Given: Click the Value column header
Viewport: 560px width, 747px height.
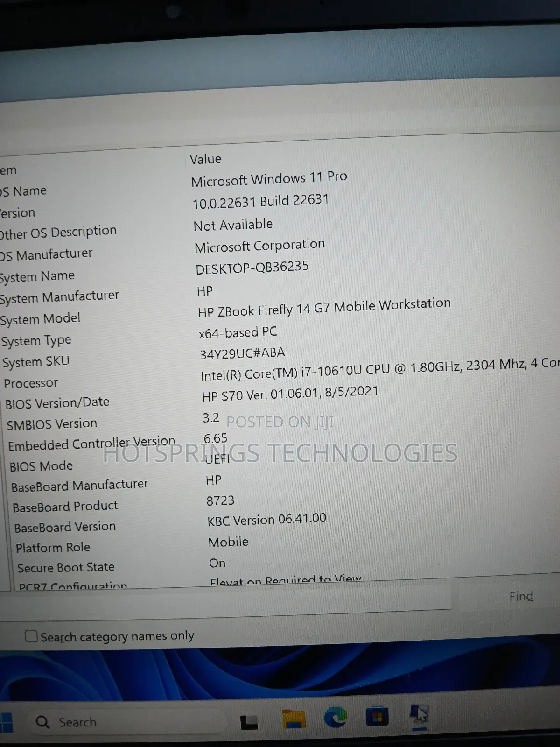Looking at the screenshot, I should tap(205, 159).
